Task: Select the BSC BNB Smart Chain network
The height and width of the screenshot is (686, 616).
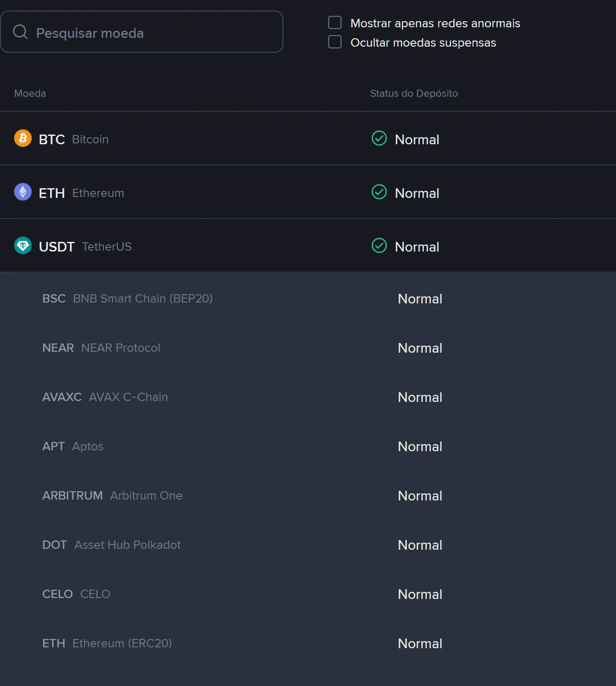Action: 308,299
